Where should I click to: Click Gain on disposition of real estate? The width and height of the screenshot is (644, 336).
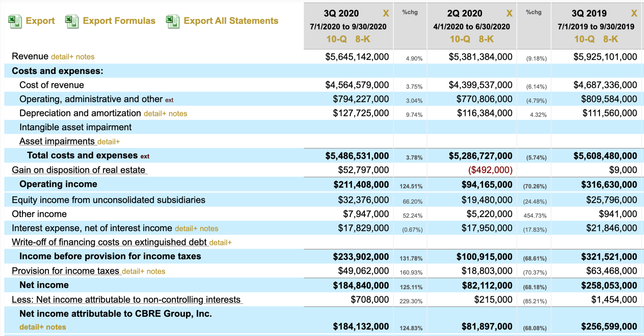pyautogui.click(x=79, y=170)
